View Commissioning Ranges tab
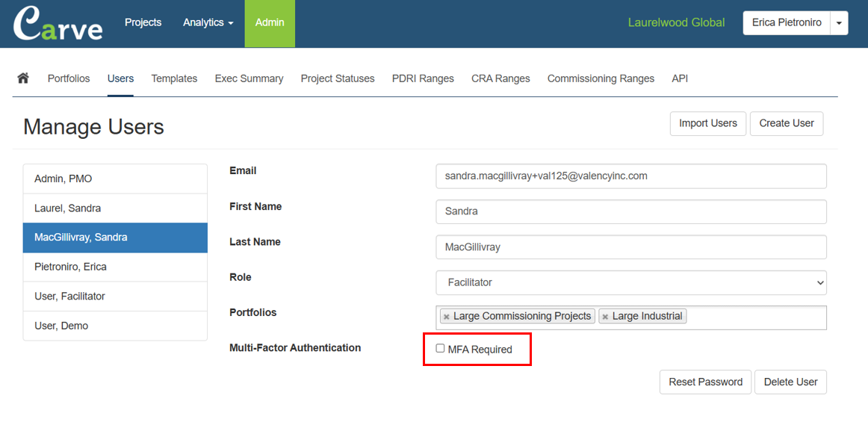868x431 pixels. 601,78
